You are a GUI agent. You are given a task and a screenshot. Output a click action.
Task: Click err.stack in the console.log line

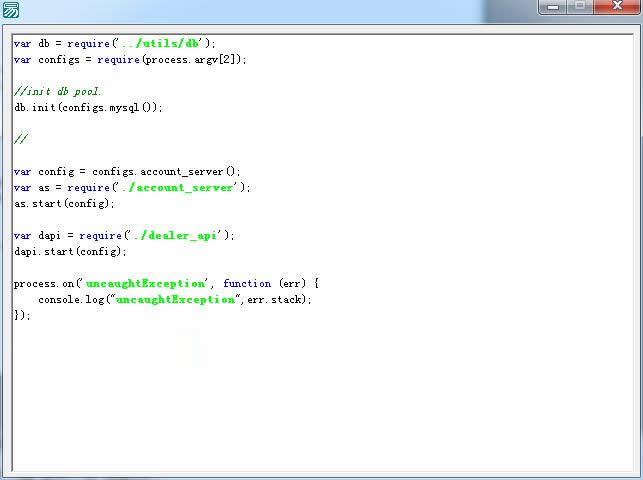(274, 300)
